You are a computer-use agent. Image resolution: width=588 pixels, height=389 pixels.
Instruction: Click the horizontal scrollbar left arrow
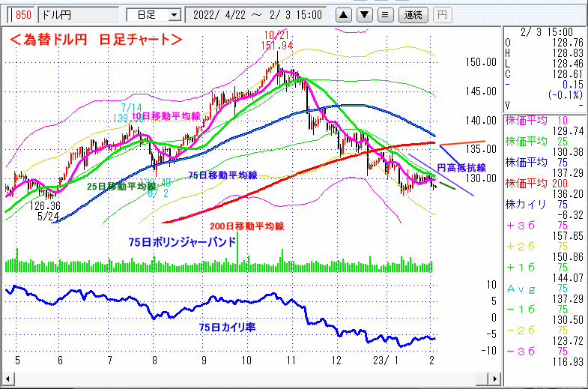pos(8,379)
